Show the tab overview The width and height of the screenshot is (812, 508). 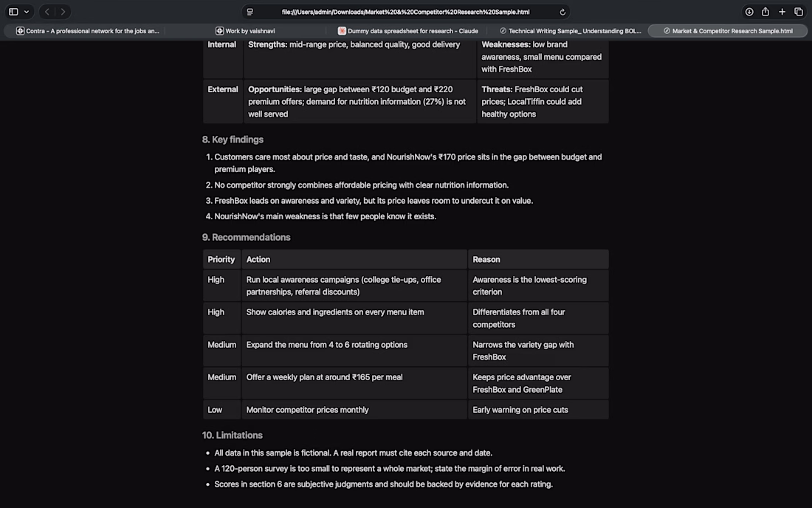point(799,12)
